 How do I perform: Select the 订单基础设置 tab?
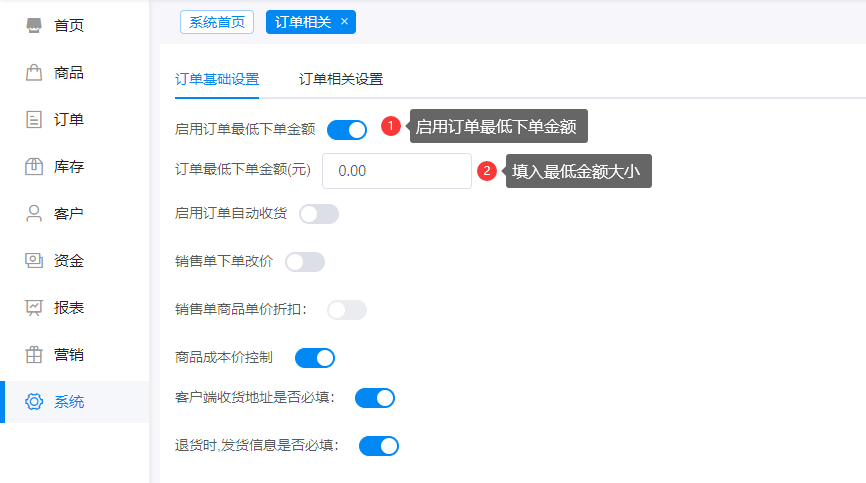pyautogui.click(x=217, y=79)
